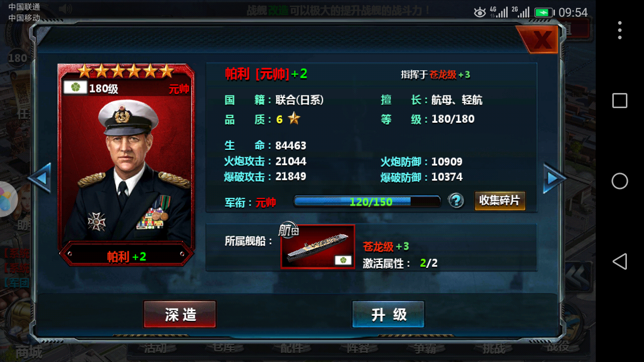Click the blue question mark help icon
Screen dimensions: 644x362
[456, 201]
